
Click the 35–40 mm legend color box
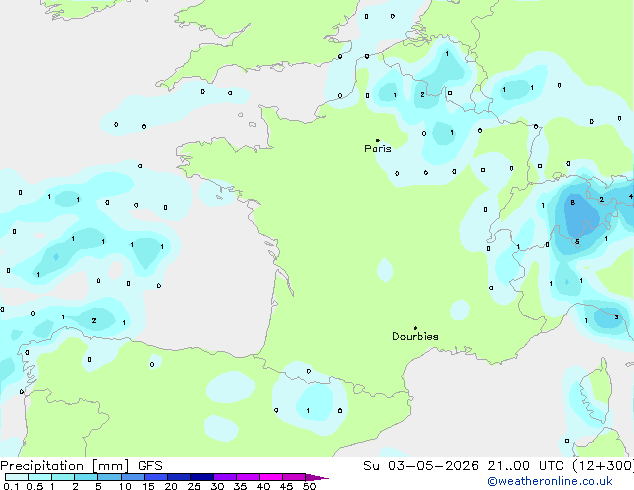click(x=248, y=477)
